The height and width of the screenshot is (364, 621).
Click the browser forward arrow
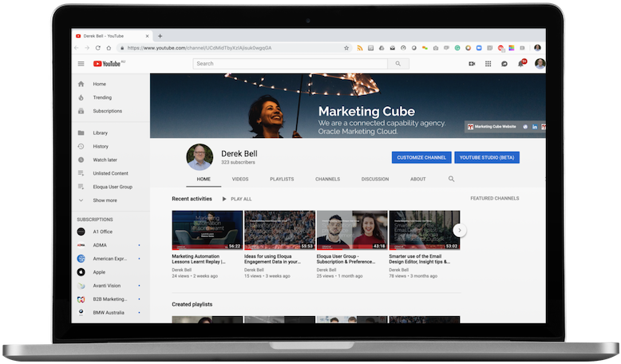coord(87,48)
